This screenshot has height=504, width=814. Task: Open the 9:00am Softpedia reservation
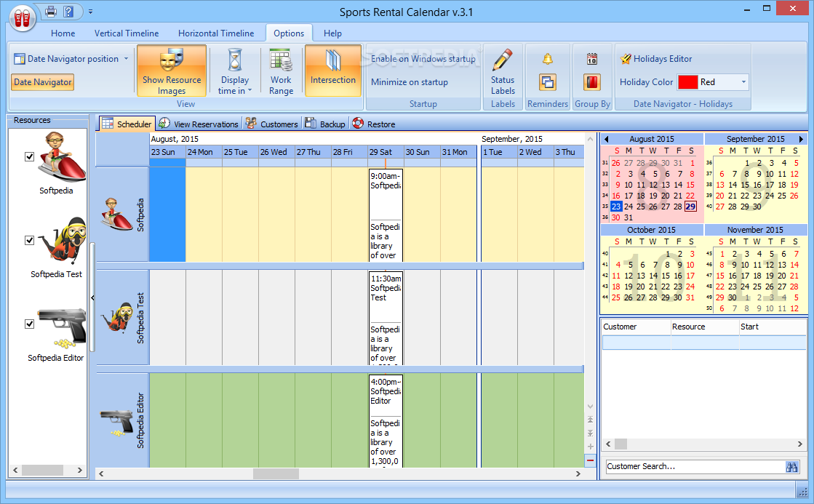386,215
